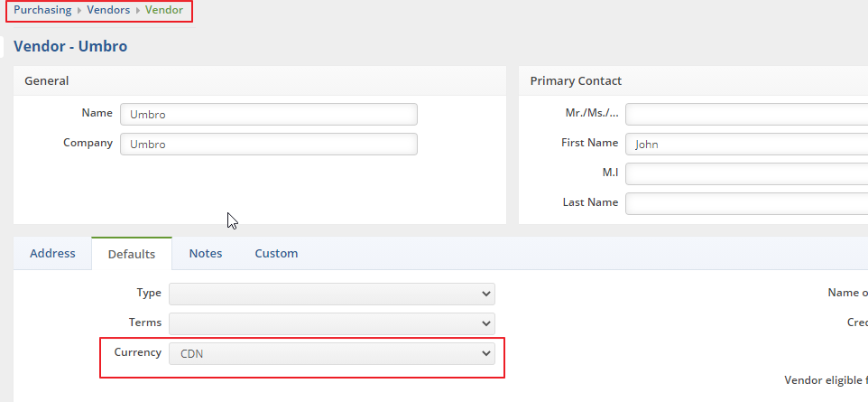The image size is (868, 402).
Task: Show the Custom tab
Action: 276,253
